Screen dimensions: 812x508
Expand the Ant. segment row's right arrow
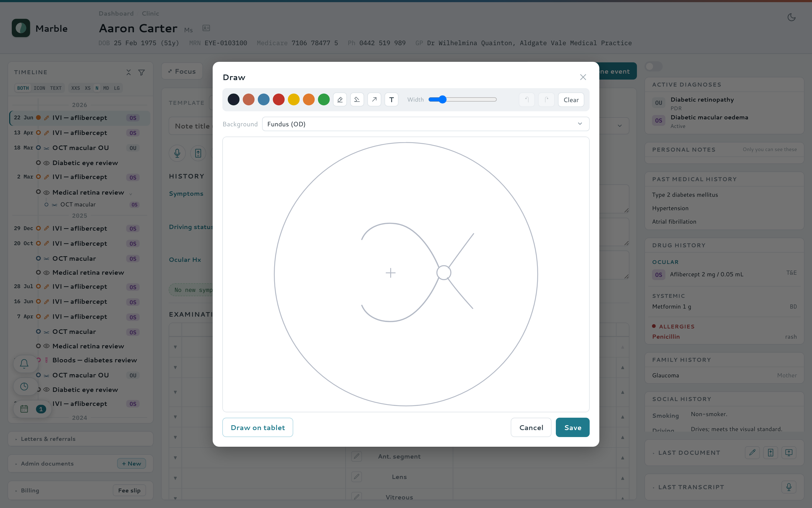click(622, 457)
